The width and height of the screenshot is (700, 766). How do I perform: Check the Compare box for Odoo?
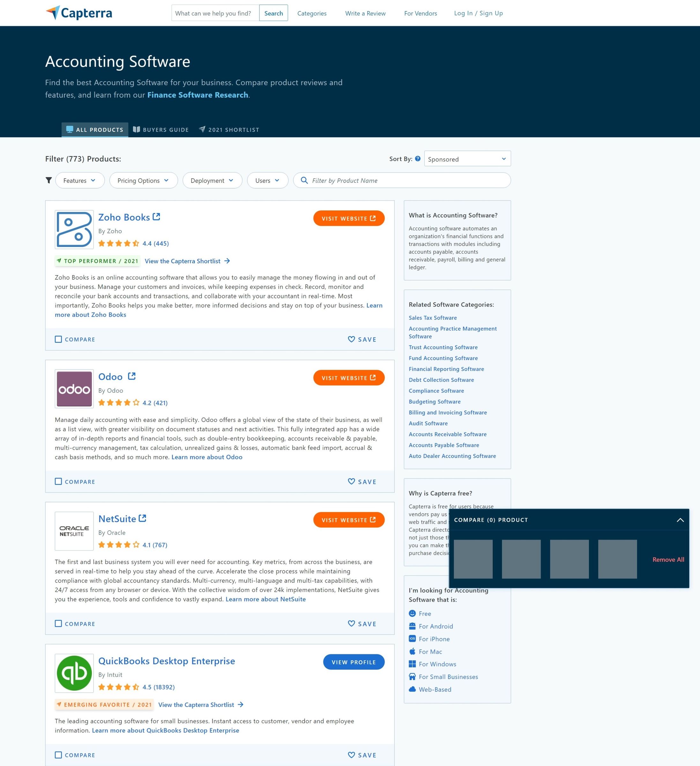coord(58,481)
